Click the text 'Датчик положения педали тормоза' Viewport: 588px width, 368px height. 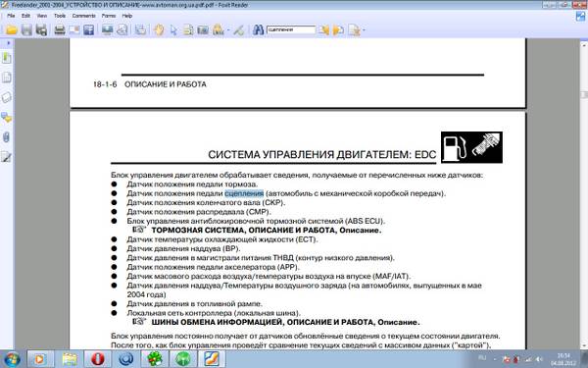click(x=192, y=184)
